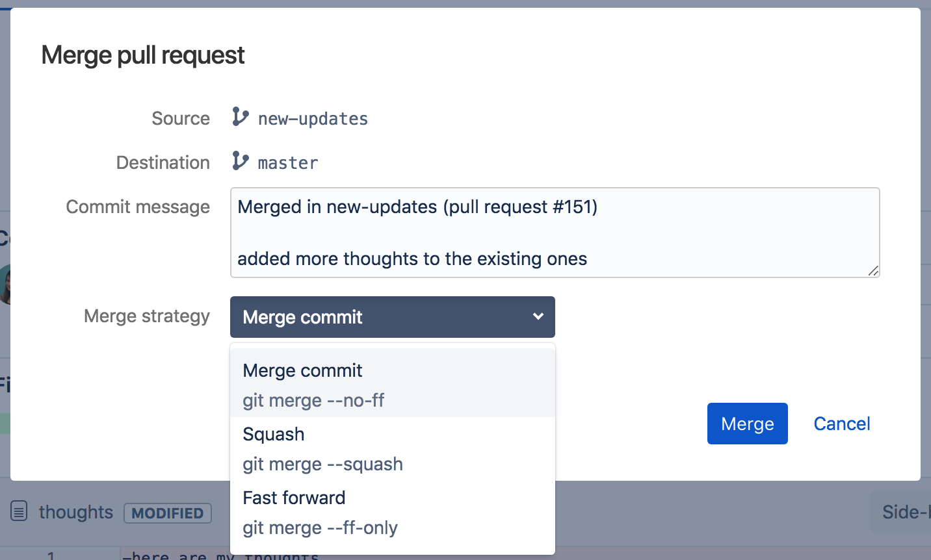Click the branch icon beside master
The height and width of the screenshot is (560, 931).
click(x=241, y=160)
